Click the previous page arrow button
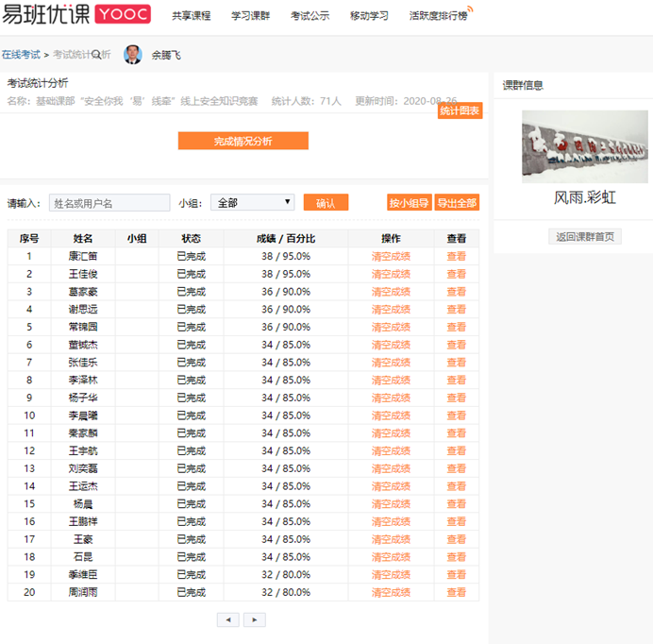 click(227, 619)
